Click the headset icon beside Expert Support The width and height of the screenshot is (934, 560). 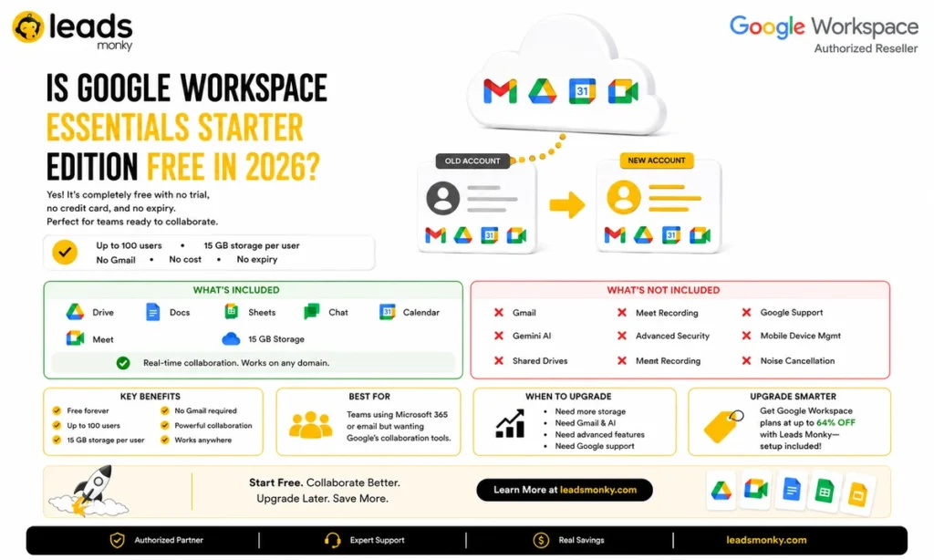point(332,540)
